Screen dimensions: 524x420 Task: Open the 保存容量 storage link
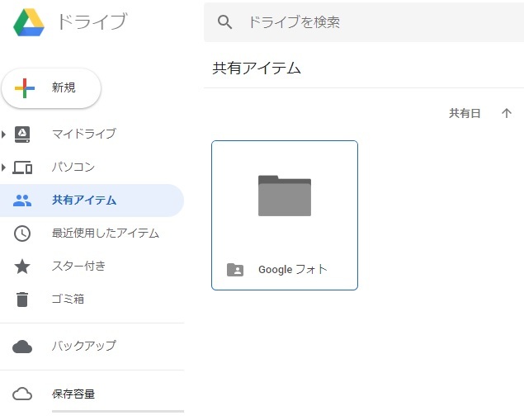(73, 394)
